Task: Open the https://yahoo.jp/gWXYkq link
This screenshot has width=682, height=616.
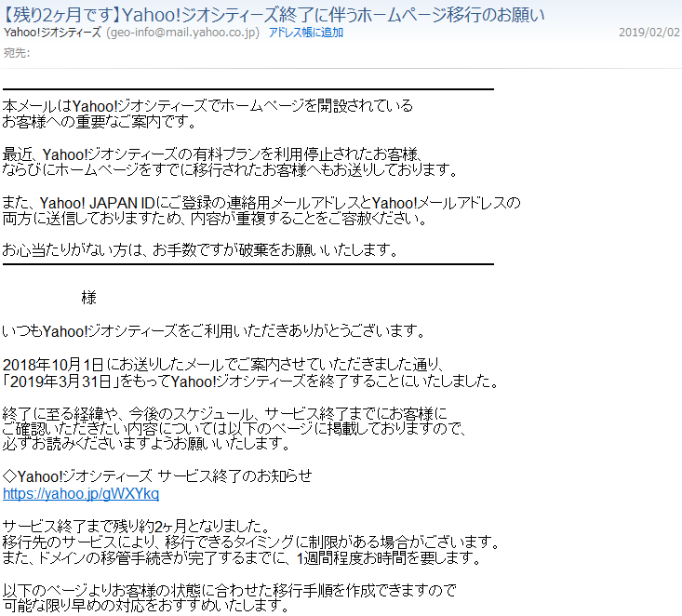Action: 81,494
